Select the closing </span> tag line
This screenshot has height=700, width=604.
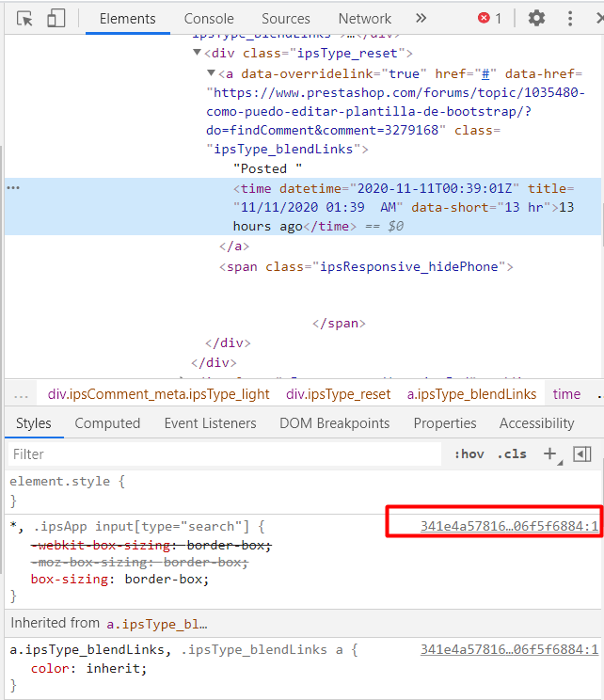pos(340,324)
